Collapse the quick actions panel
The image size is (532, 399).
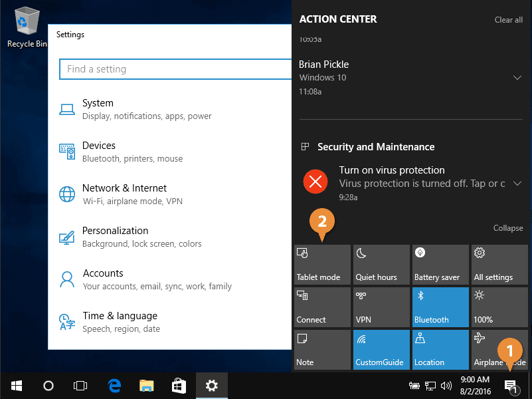point(508,228)
